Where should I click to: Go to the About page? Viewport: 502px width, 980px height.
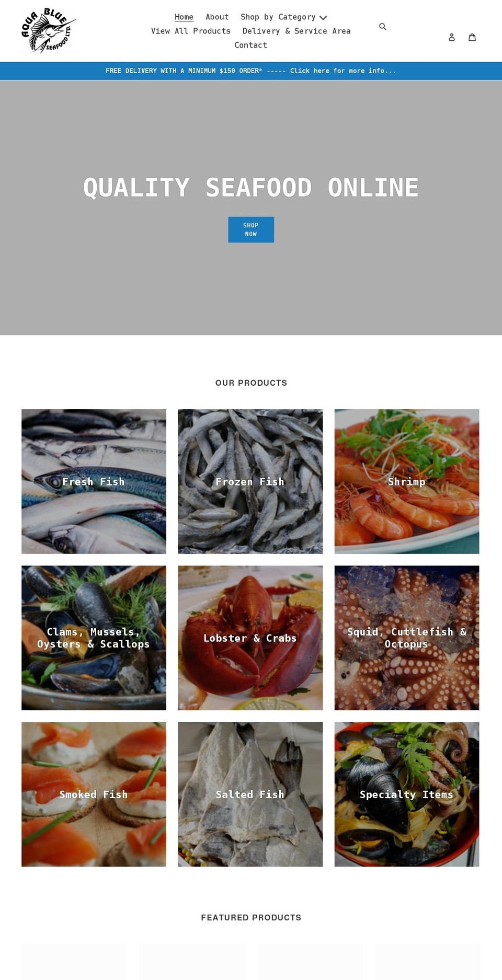pos(217,17)
